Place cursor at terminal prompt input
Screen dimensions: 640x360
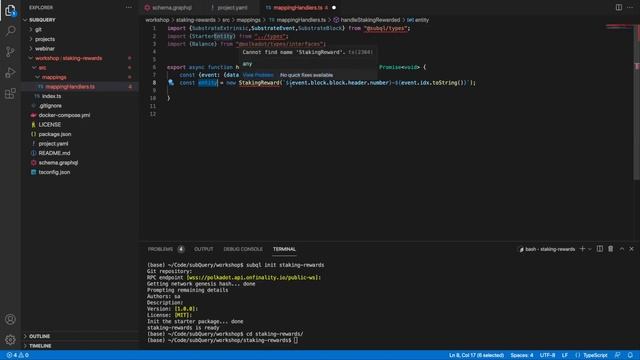coord(296,340)
